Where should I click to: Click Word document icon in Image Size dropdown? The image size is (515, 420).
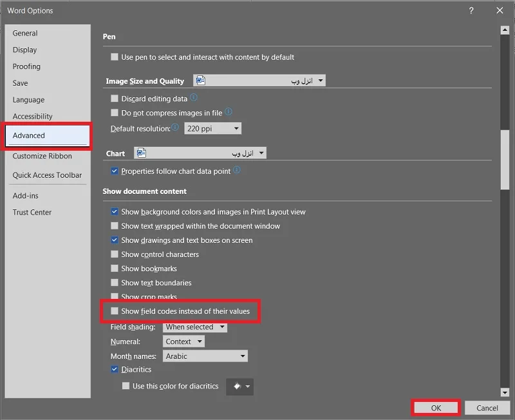[x=200, y=80]
